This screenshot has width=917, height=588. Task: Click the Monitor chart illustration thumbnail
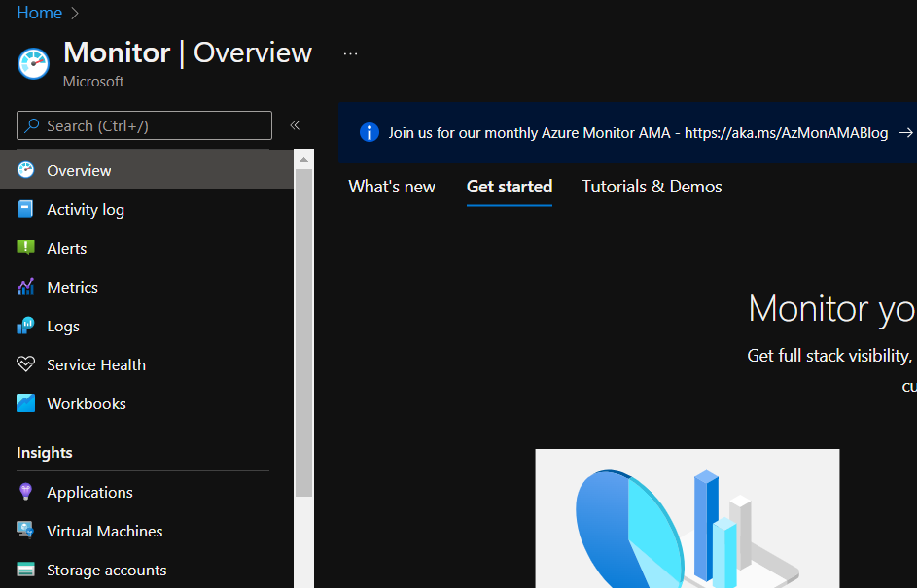(687, 518)
